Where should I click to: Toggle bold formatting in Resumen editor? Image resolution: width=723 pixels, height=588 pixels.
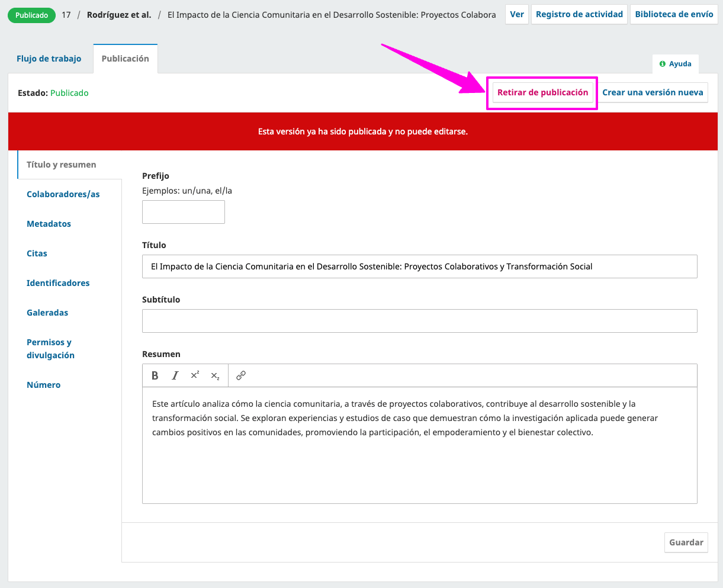coord(155,375)
